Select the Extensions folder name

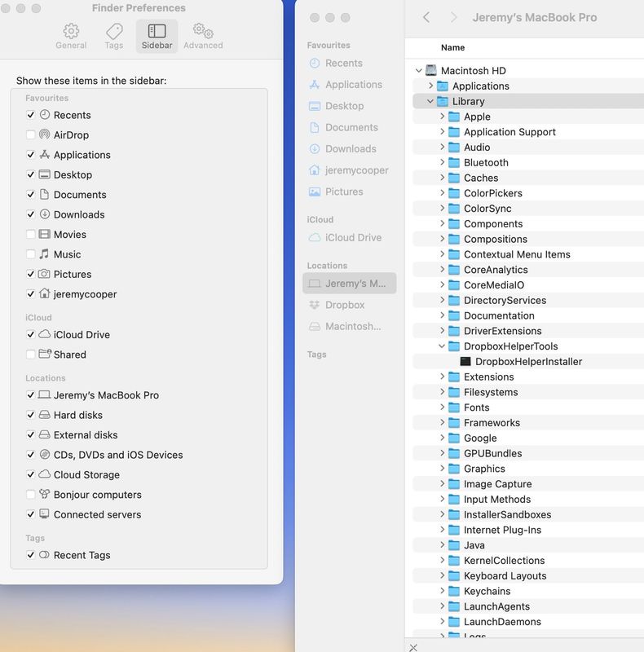click(489, 377)
